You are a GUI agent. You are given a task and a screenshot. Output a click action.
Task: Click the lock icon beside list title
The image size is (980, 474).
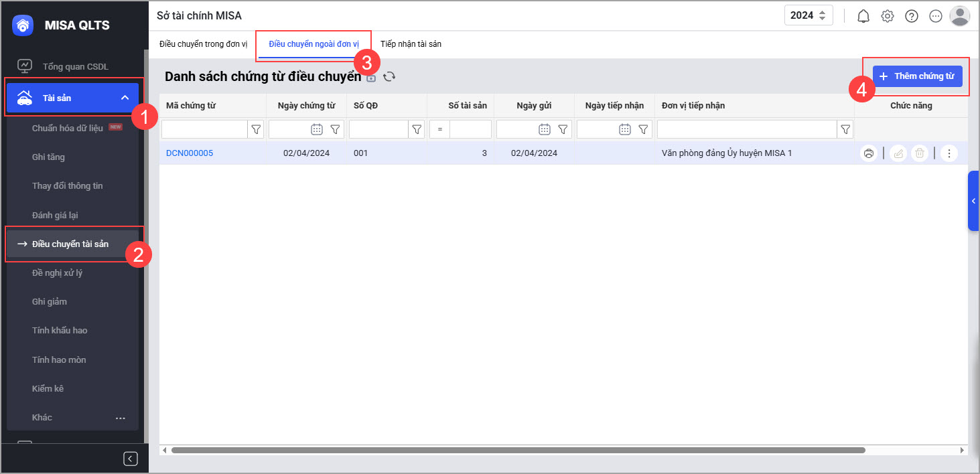pyautogui.click(x=371, y=78)
